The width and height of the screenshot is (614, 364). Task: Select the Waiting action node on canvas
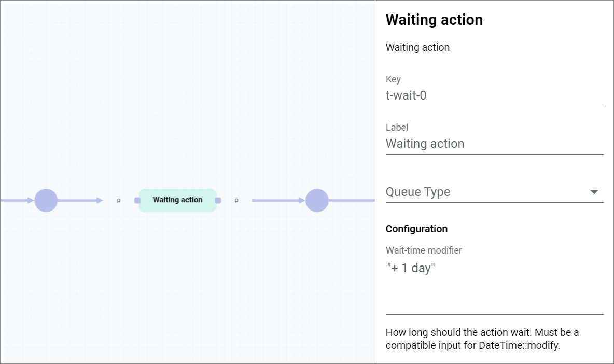177,200
